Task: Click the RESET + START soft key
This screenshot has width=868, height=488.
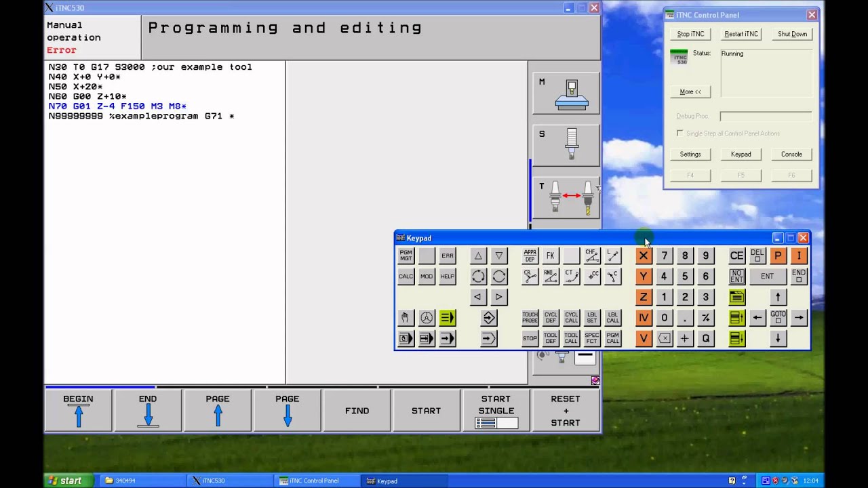Action: coord(566,411)
